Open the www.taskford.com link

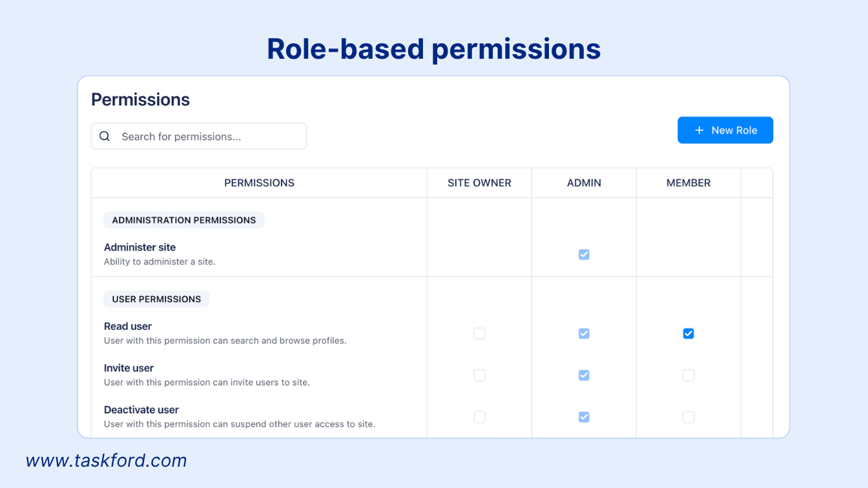coord(107,460)
